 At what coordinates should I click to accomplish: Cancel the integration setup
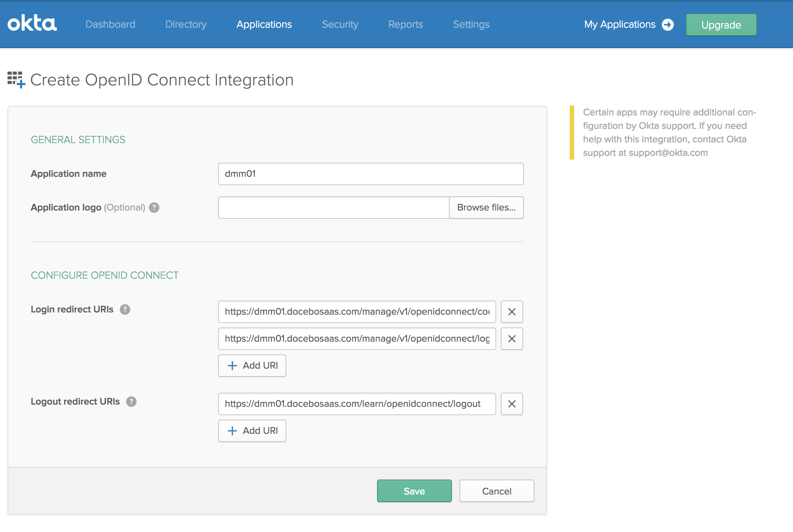[x=497, y=491]
